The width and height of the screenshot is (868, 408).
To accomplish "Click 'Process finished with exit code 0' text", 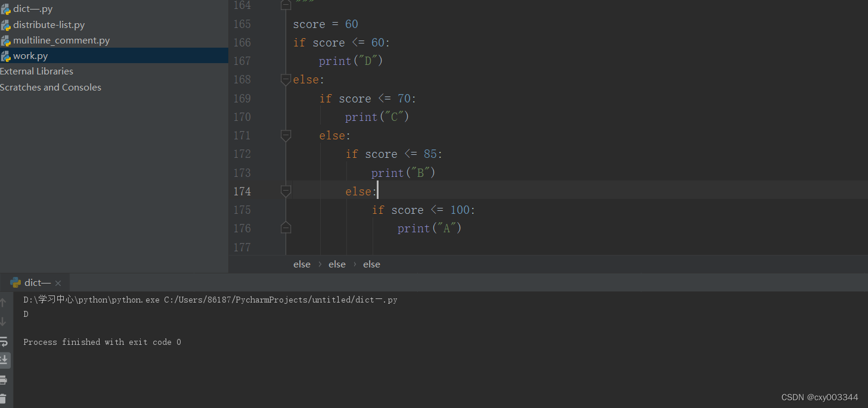I will (x=102, y=342).
